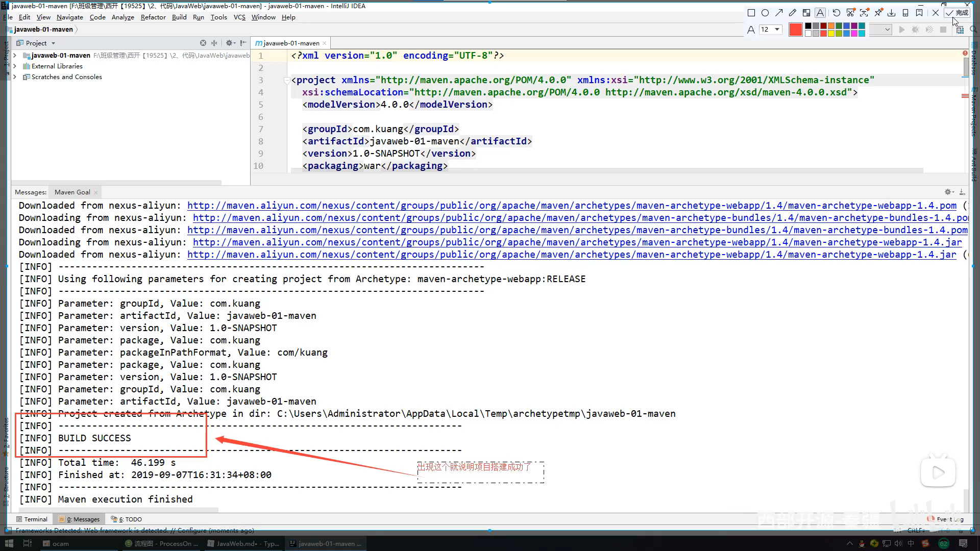Click the 完成 finish button
The height and width of the screenshot is (551, 980).
[957, 13]
